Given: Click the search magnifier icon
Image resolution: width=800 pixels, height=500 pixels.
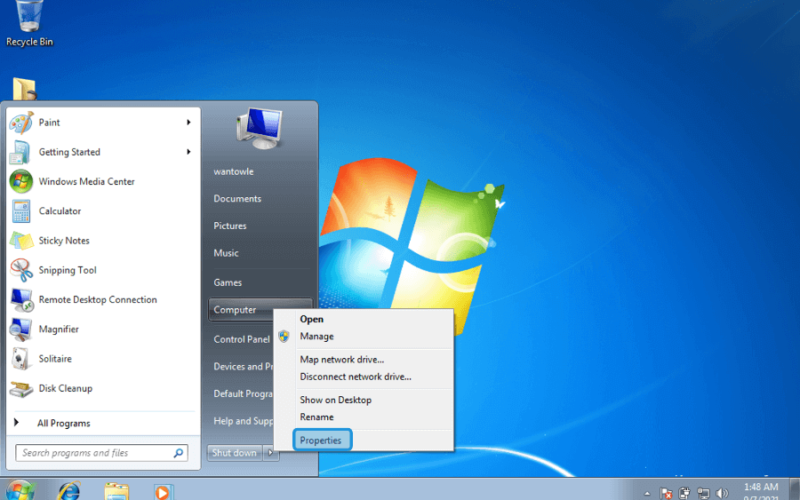Looking at the screenshot, I should tap(179, 453).
